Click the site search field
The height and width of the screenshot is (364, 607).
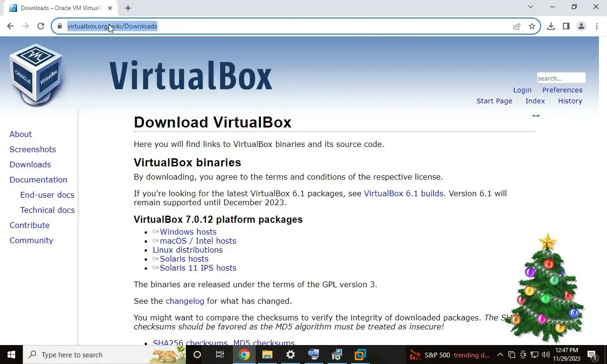(561, 78)
